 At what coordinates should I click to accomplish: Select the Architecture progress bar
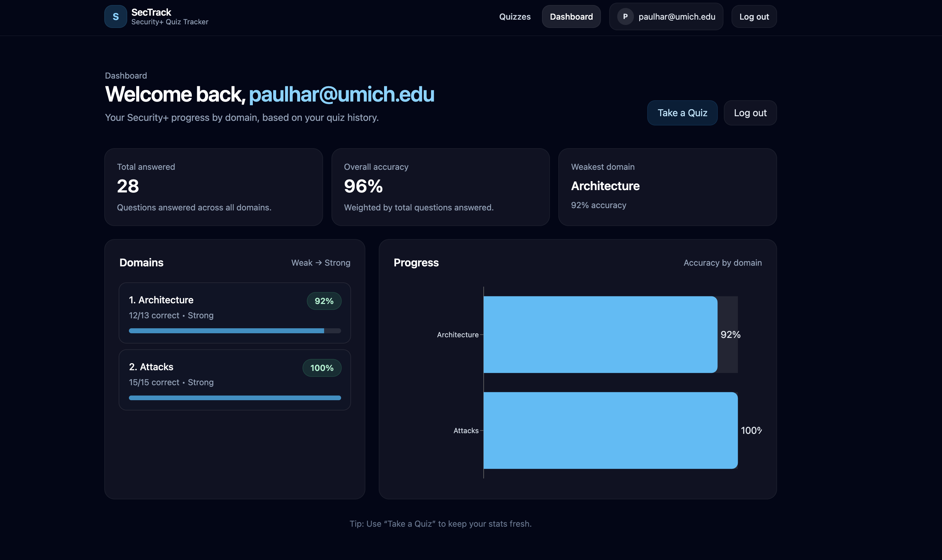click(x=234, y=330)
